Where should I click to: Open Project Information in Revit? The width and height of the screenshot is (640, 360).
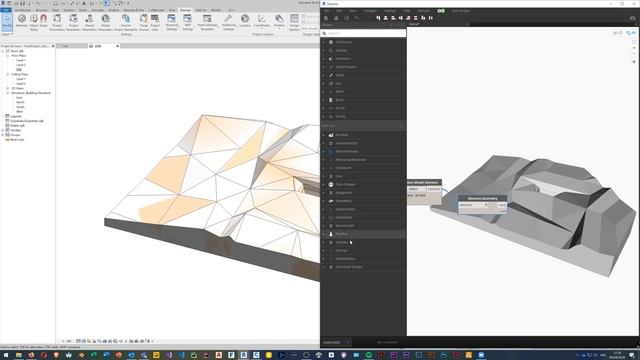57,22
